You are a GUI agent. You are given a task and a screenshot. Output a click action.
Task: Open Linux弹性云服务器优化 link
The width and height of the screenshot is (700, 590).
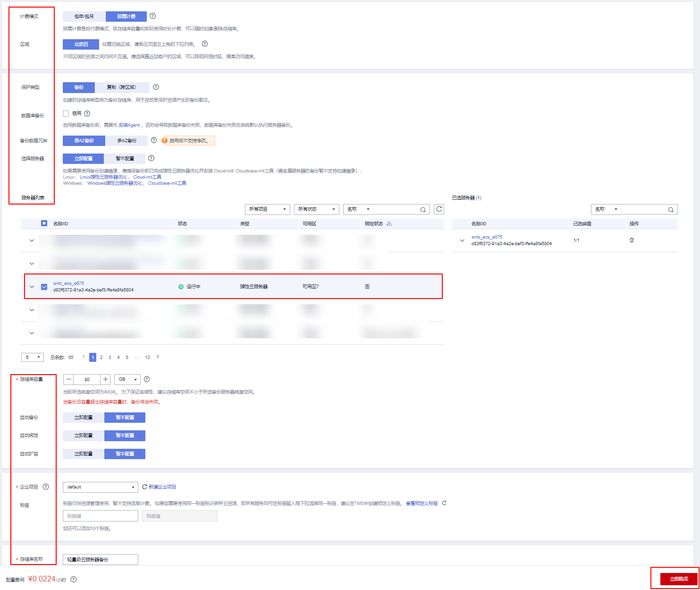point(103,177)
